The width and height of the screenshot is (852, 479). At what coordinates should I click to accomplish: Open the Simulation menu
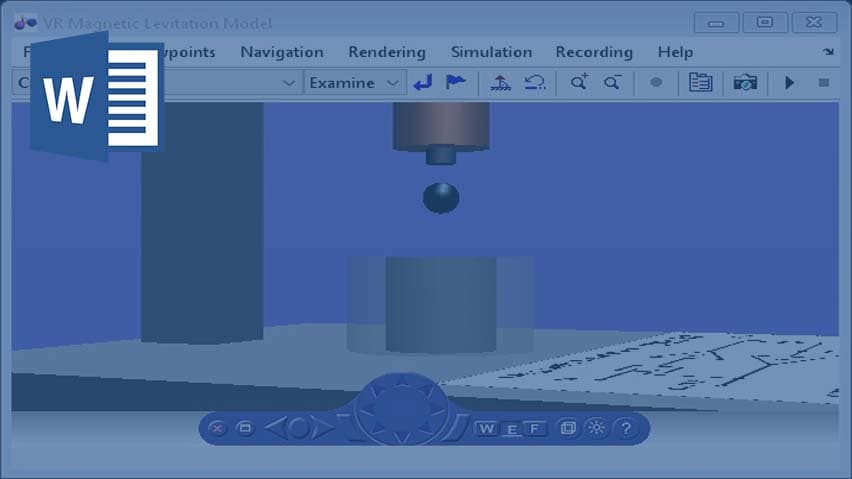click(491, 52)
